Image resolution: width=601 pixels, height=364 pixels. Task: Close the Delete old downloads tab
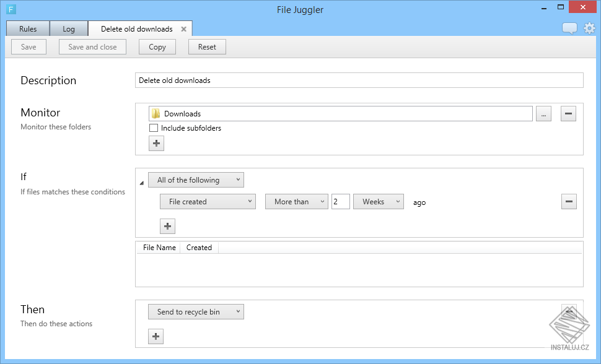(183, 29)
